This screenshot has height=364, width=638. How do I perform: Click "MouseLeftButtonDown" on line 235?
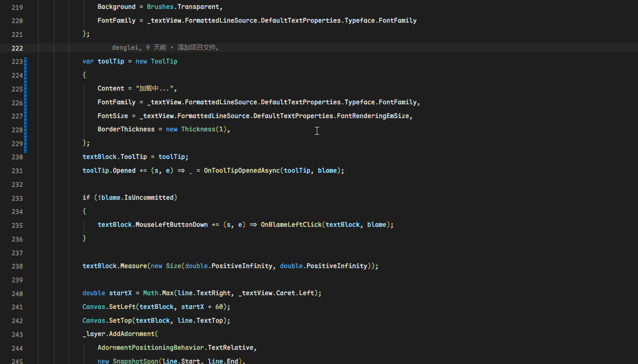pos(172,225)
